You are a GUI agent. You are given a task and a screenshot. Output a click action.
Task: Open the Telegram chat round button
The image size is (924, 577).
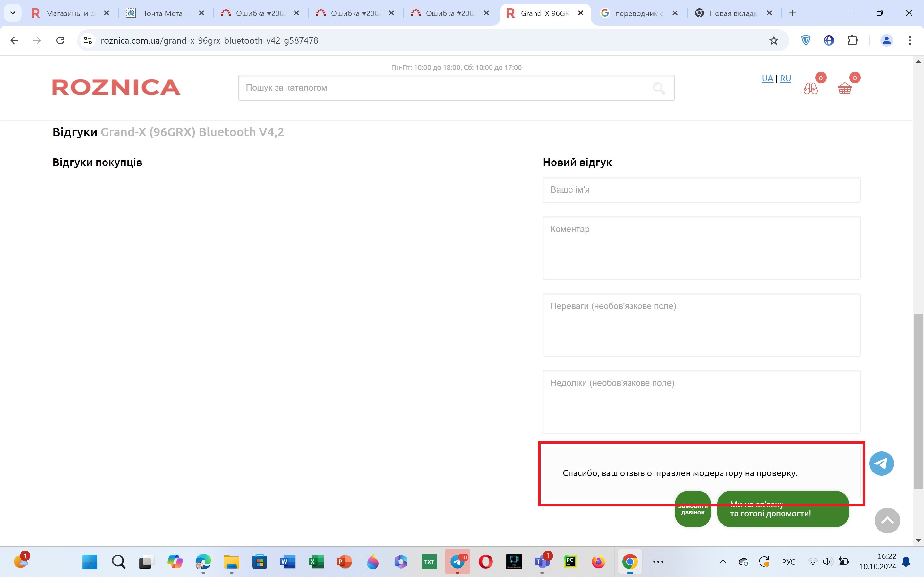click(881, 463)
